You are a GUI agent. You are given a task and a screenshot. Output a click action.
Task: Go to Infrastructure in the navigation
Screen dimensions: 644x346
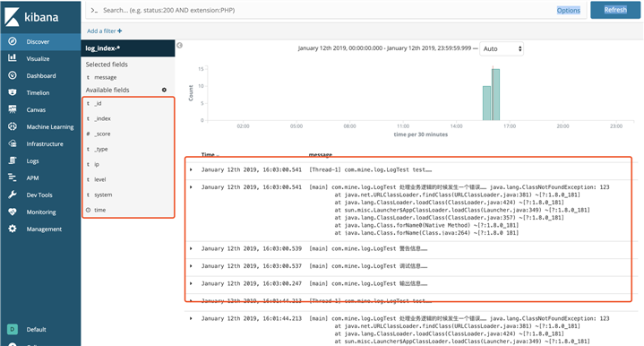45,143
